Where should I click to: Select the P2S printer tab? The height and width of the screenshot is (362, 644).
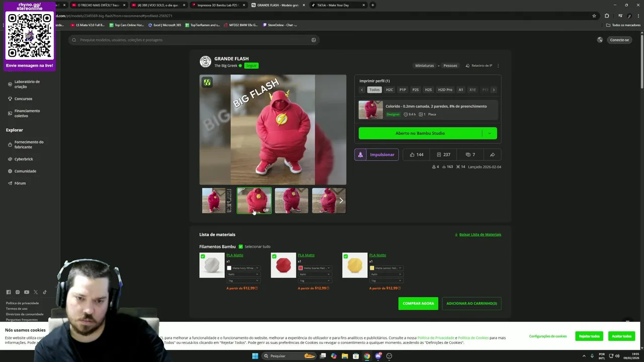tap(416, 89)
